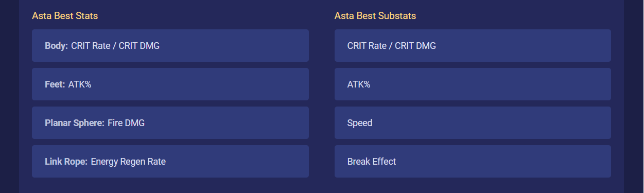Click the dark right page margin
This screenshot has width=644, height=193.
(634, 96)
